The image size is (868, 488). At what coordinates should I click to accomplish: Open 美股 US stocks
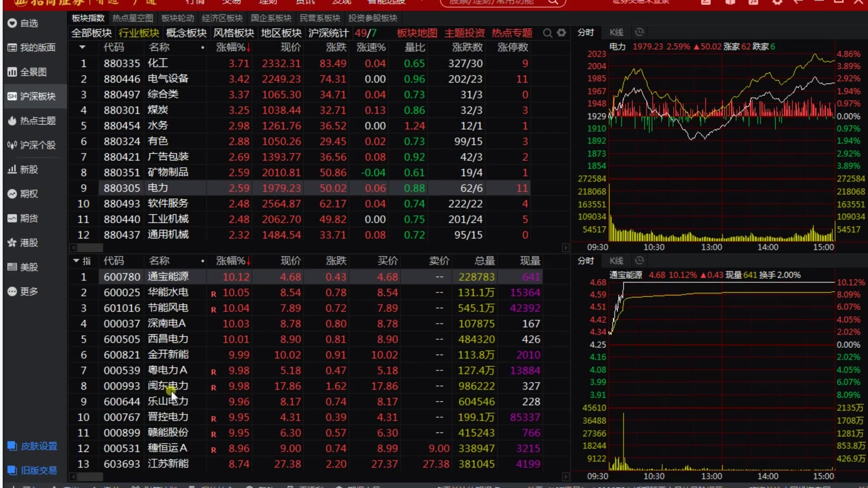pos(23,267)
